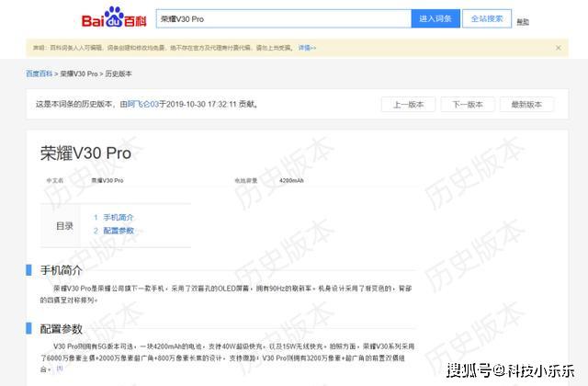Click the 目录 label

(x=64, y=226)
